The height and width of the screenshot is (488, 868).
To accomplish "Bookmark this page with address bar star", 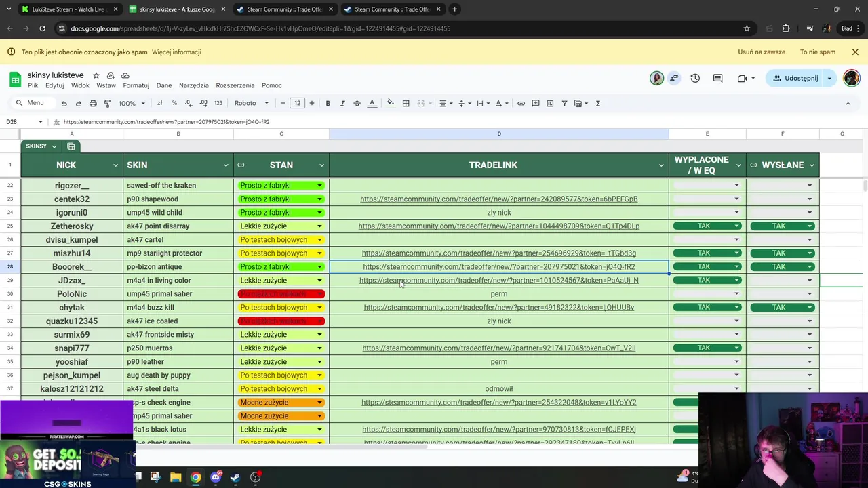I will pyautogui.click(x=747, y=28).
